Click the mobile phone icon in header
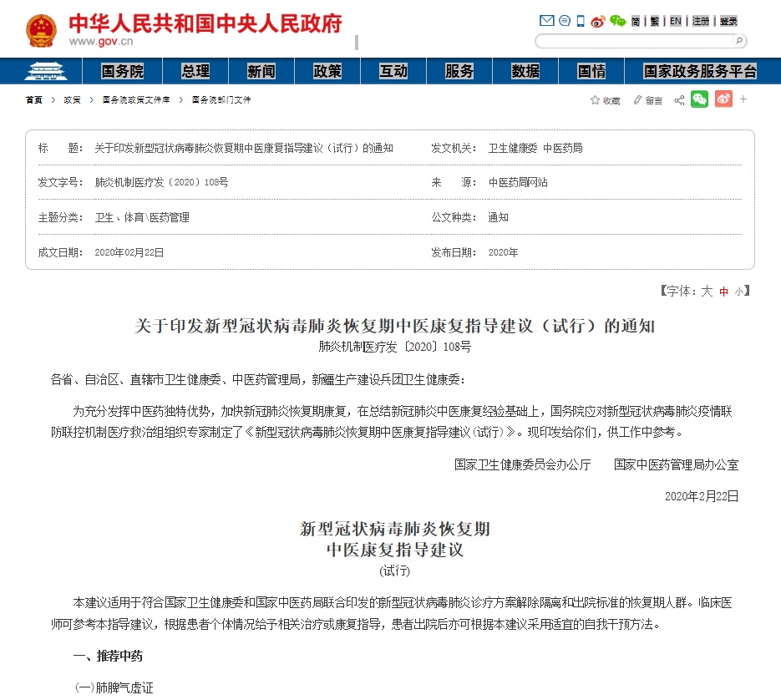 581,21
